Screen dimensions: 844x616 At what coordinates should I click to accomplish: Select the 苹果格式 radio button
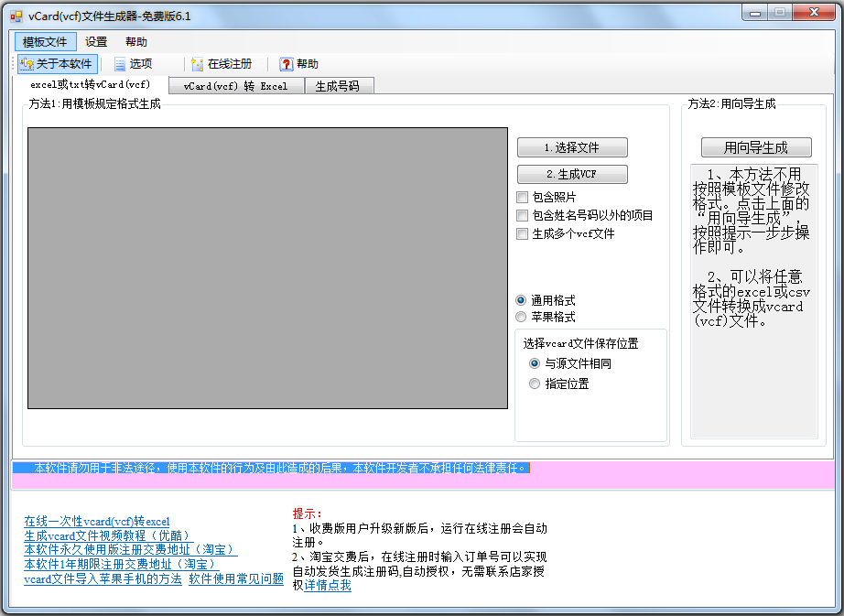click(x=546, y=317)
